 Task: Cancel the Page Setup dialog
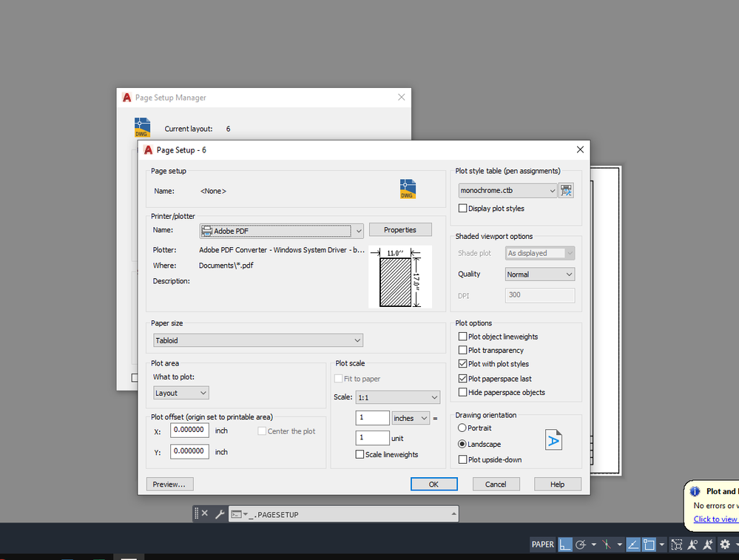496,484
